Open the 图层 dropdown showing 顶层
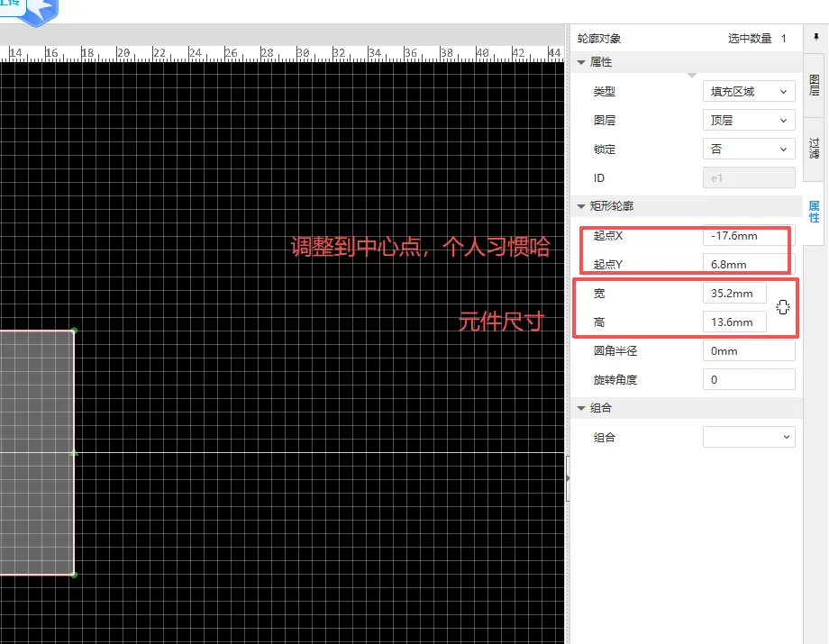 pos(748,121)
